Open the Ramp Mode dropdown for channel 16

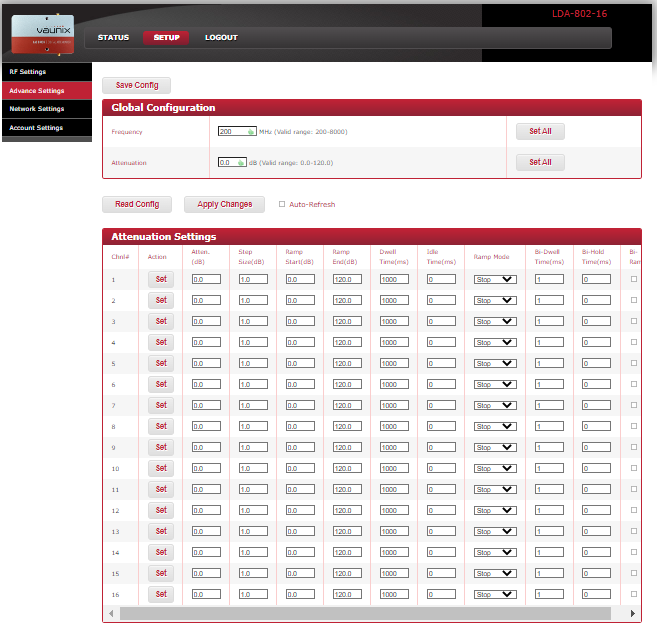(495, 594)
